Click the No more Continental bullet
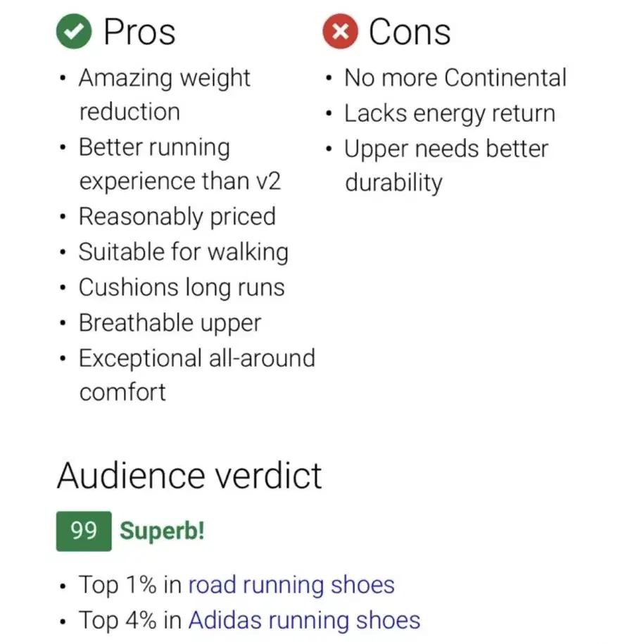644x644 pixels. (455, 77)
